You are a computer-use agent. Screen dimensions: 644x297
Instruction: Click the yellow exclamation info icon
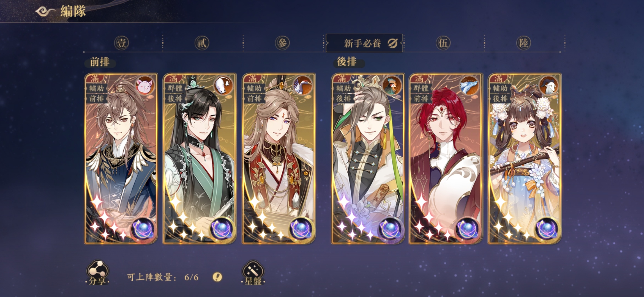pos(217,277)
